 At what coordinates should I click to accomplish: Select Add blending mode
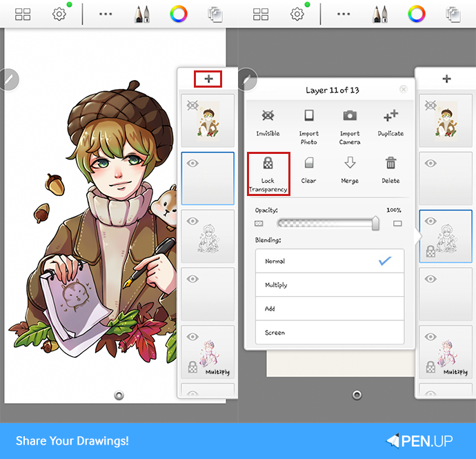click(330, 309)
